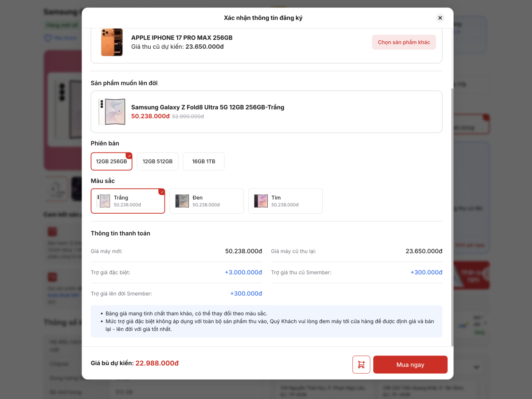Click the Samsung Galaxy Z Fold8 Ultra product name
532x399 pixels.
click(x=207, y=107)
